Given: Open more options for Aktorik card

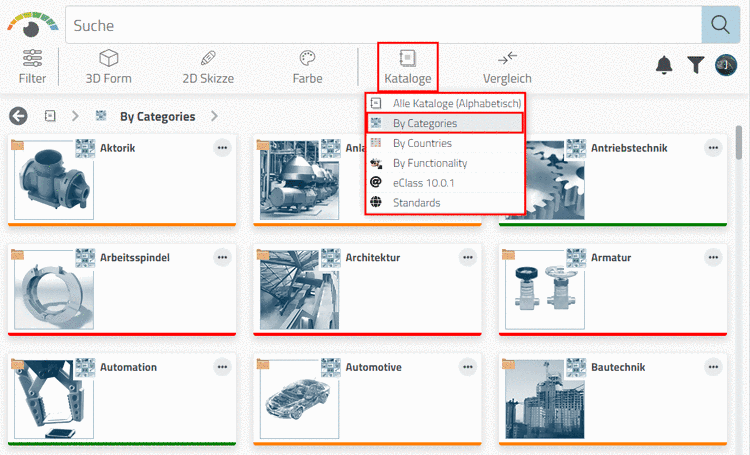Looking at the screenshot, I should pos(222,148).
